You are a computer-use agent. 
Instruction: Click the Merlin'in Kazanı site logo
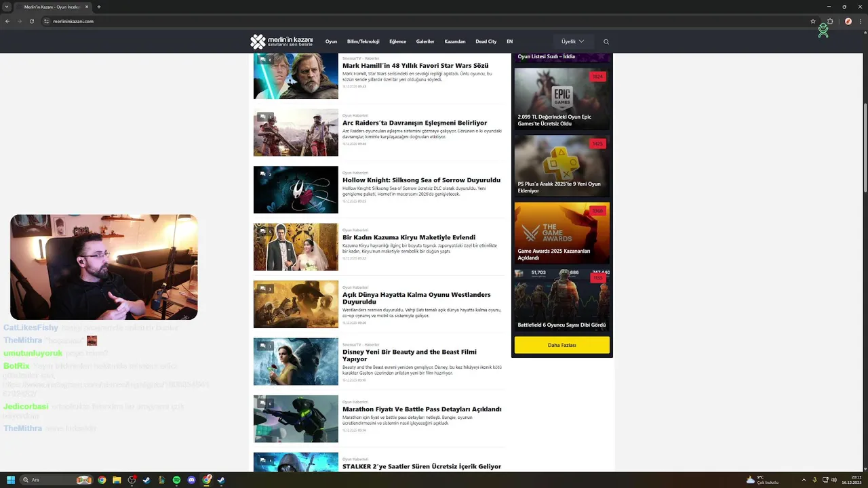point(281,41)
